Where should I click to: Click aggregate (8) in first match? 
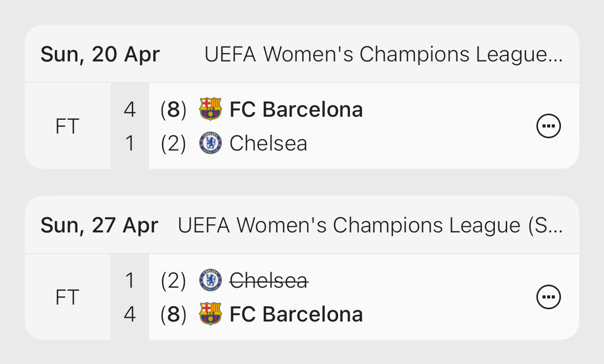tap(173, 110)
